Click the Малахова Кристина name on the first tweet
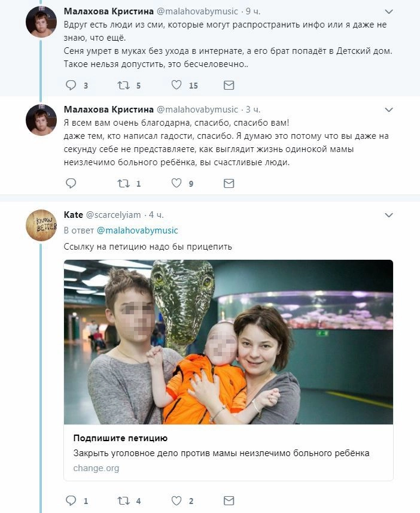Screen dimensions: 420x513 click(x=108, y=11)
